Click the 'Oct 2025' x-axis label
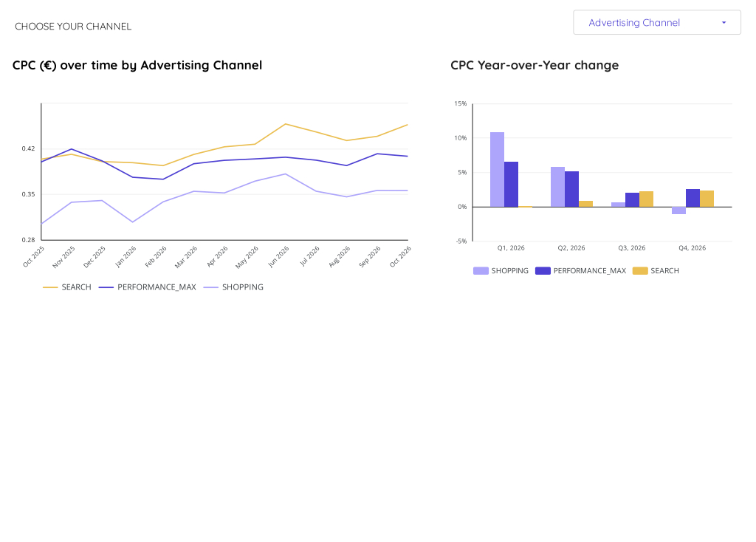756x542 pixels. (34, 256)
